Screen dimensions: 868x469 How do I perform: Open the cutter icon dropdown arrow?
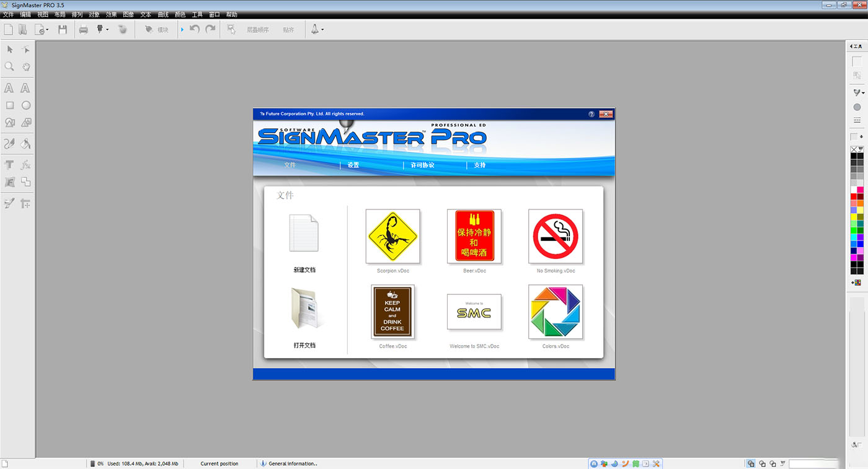coord(107,30)
